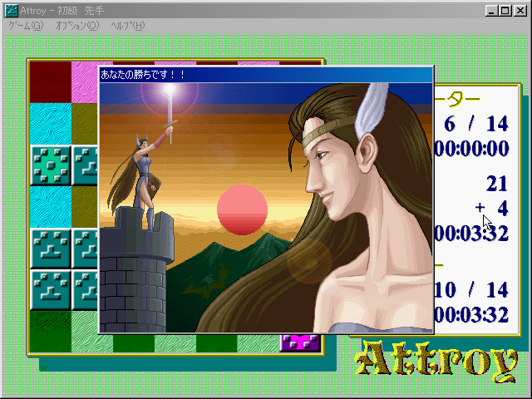The height and width of the screenshot is (399, 532).
Task: Open the オプション(O) menu
Action: 77,26
